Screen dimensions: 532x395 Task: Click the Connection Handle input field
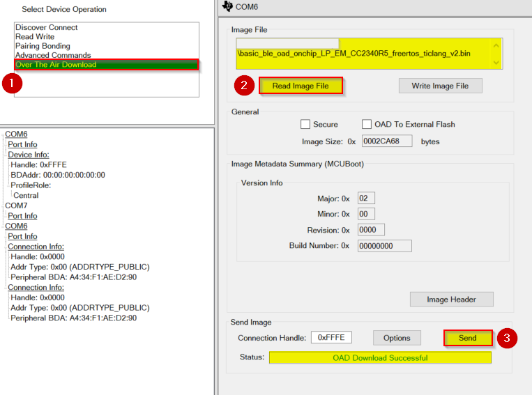[331, 338]
